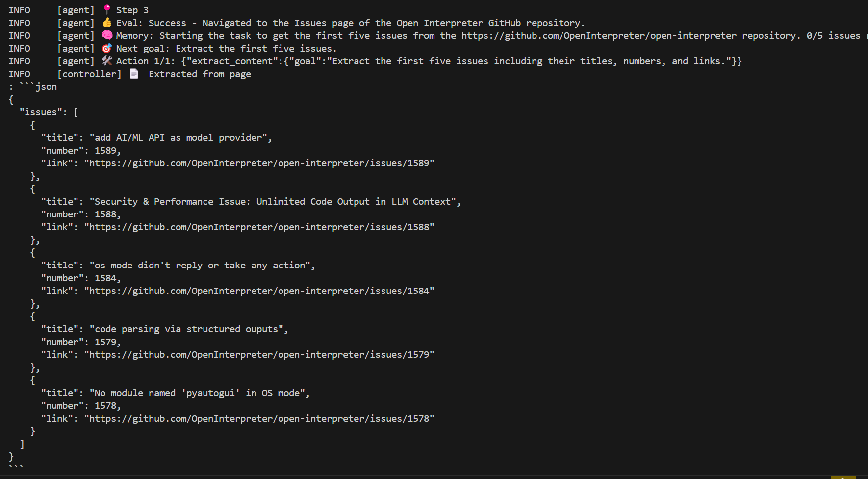Open the issues/1579 URL
The width and height of the screenshot is (868, 479).
pos(259,354)
